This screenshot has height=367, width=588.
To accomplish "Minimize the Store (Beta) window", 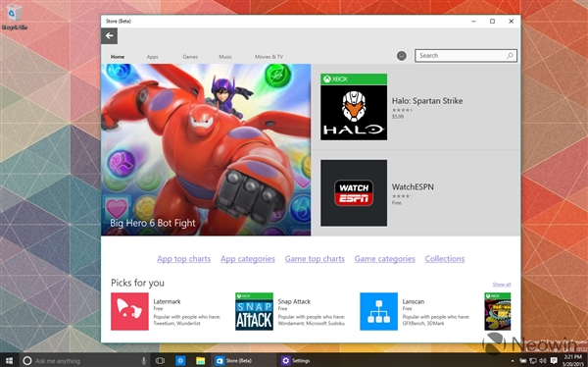I will click(x=473, y=22).
